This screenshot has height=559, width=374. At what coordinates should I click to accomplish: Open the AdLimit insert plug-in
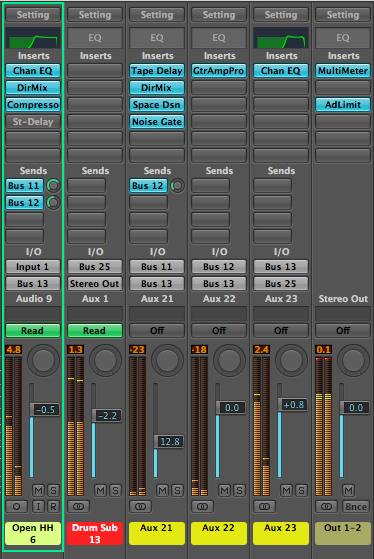click(343, 105)
